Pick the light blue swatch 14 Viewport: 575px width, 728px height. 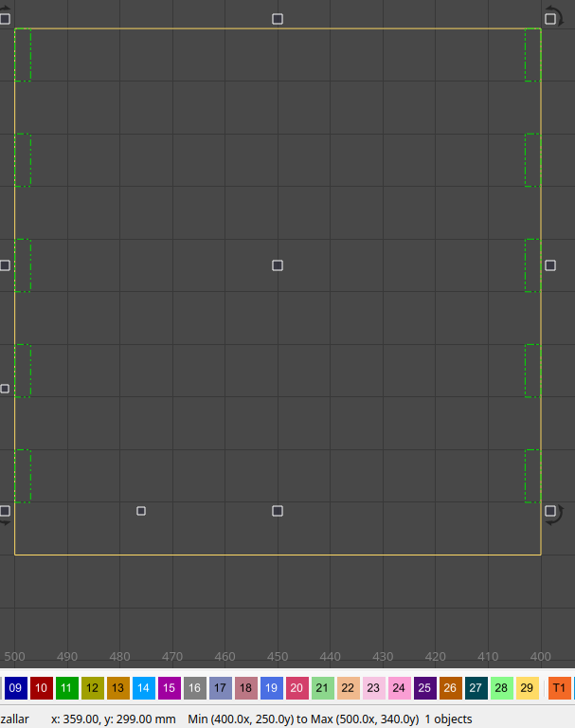143,687
